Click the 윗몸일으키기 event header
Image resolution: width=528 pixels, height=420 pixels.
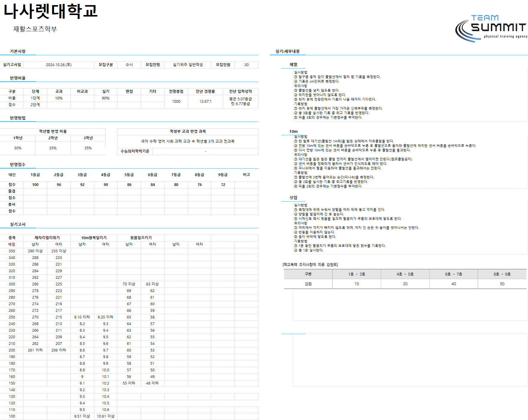tap(141, 238)
